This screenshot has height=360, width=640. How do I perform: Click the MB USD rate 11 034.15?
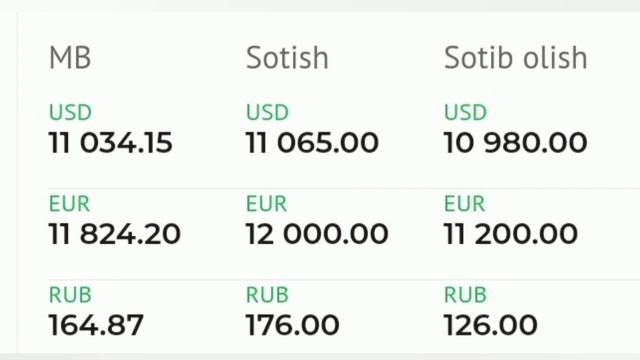(111, 143)
